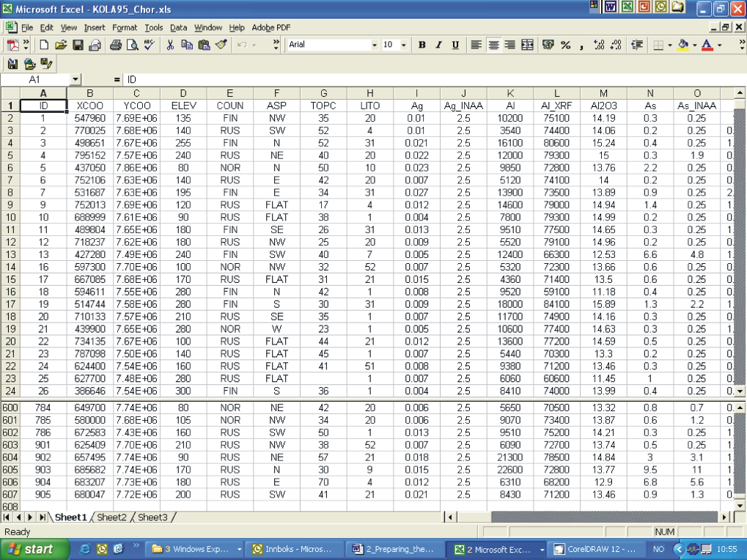Open the font size dropdown

tap(405, 45)
